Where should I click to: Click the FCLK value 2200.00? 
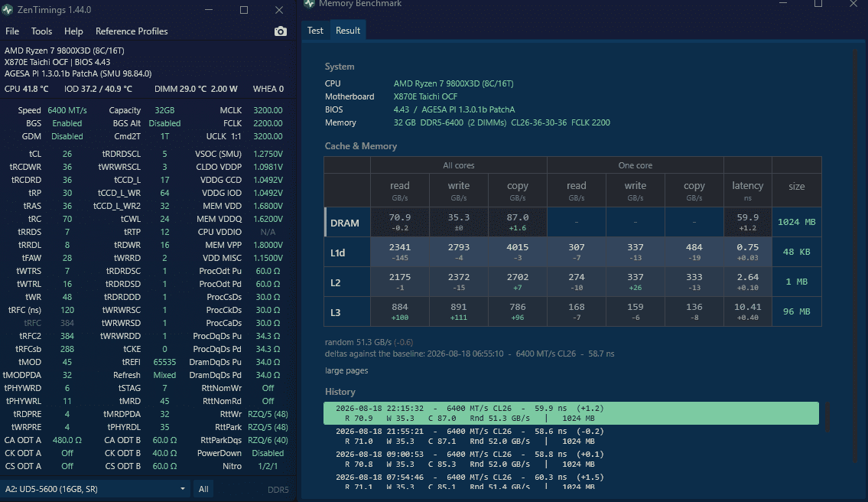pos(268,123)
